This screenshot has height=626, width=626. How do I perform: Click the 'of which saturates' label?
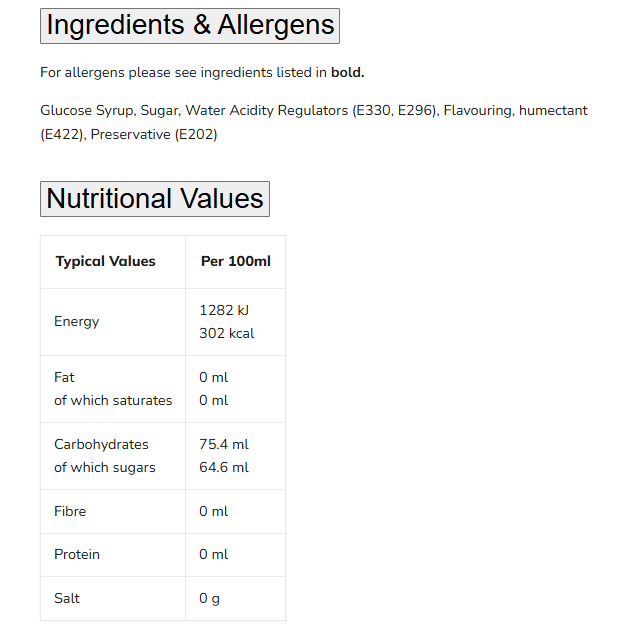coord(113,400)
